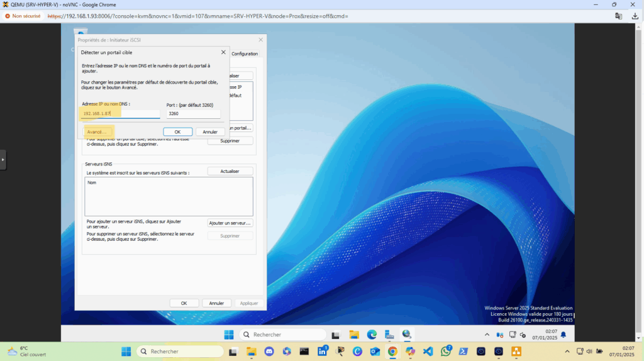Launch Microsoft Edge in the VM taskbar
The width and height of the screenshot is (644, 361).
(x=372, y=335)
